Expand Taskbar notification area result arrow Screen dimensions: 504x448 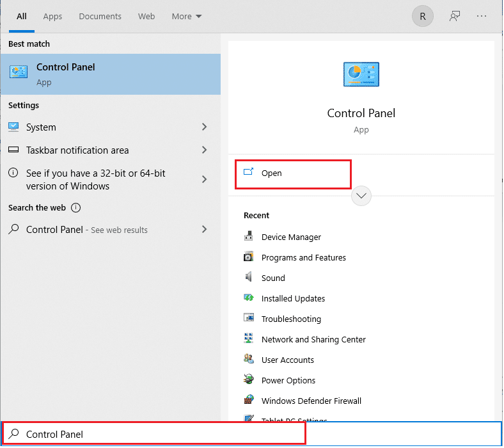coord(204,150)
